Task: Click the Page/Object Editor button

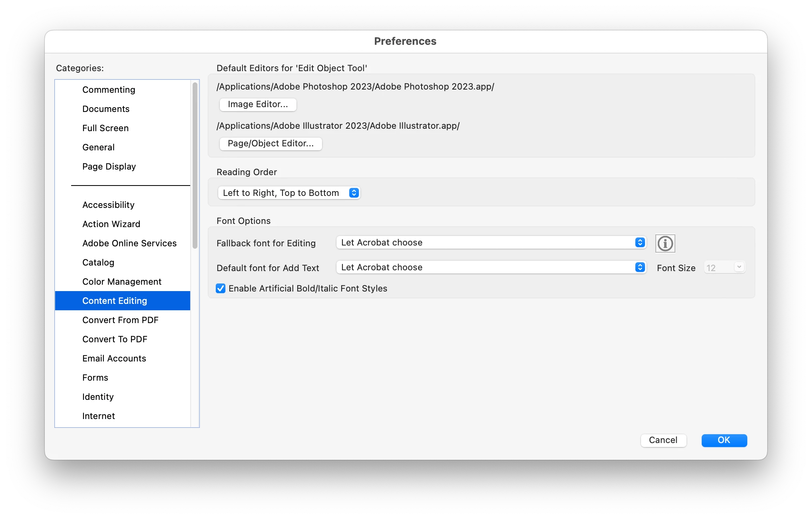Action: 271,144
